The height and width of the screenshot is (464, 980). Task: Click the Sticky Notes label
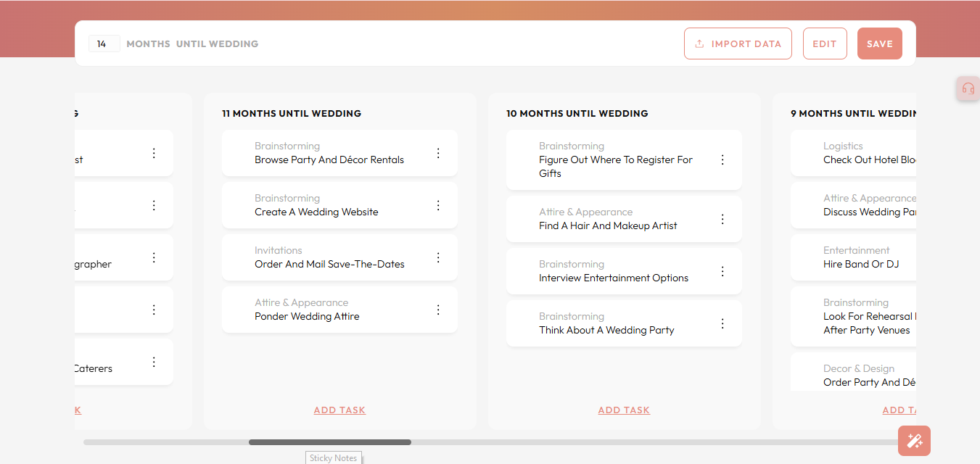pyautogui.click(x=334, y=457)
